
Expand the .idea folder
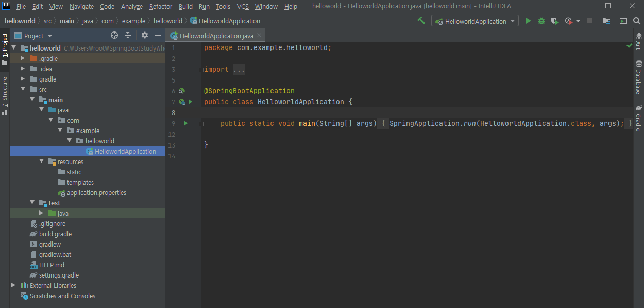click(22, 69)
